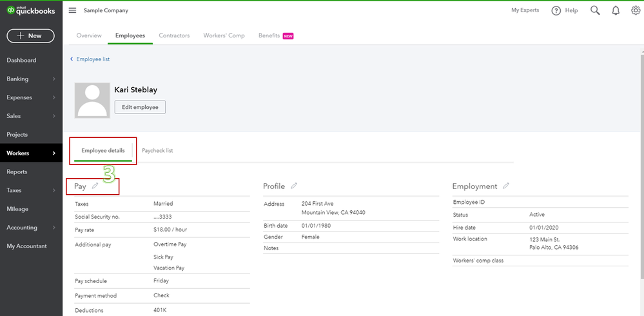Click the birth date 01/01/1980

click(x=317, y=226)
